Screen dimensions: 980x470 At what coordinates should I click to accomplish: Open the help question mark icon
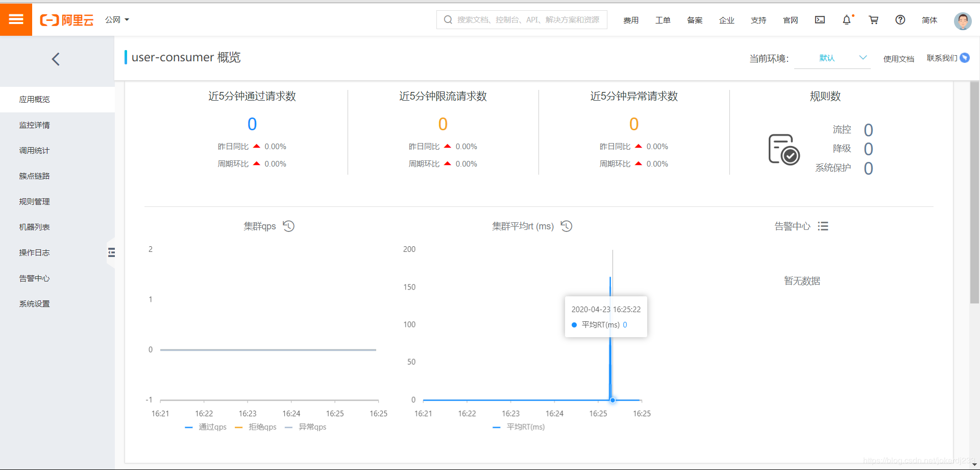900,20
